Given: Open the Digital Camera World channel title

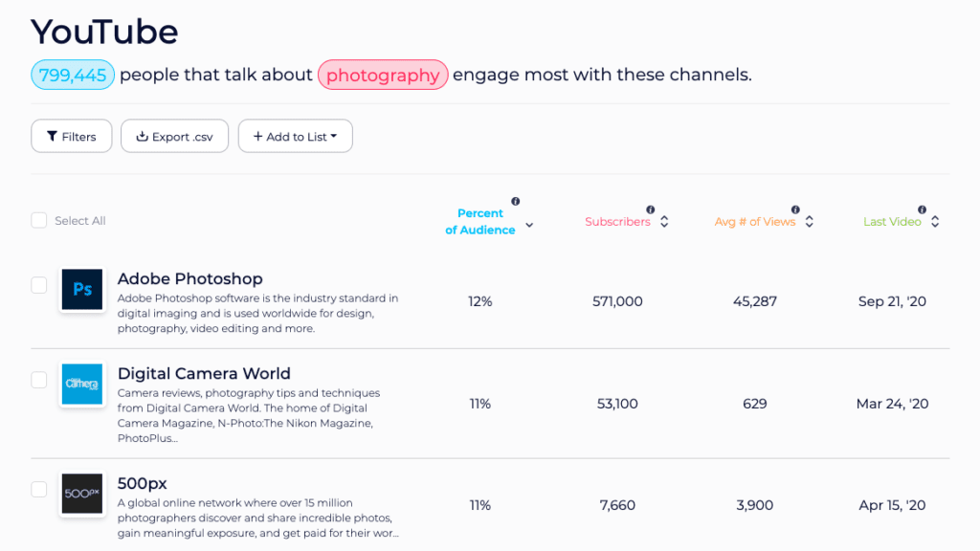Looking at the screenshot, I should point(204,374).
